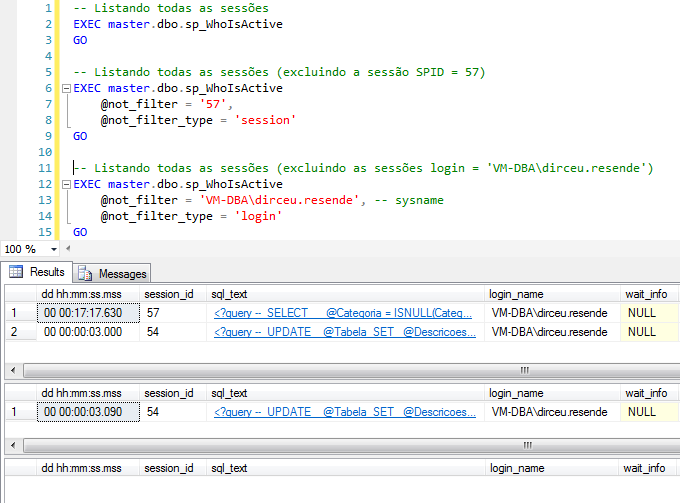The width and height of the screenshot is (680, 503).
Task: Select NULL wait_info cell in second grid
Action: click(649, 412)
